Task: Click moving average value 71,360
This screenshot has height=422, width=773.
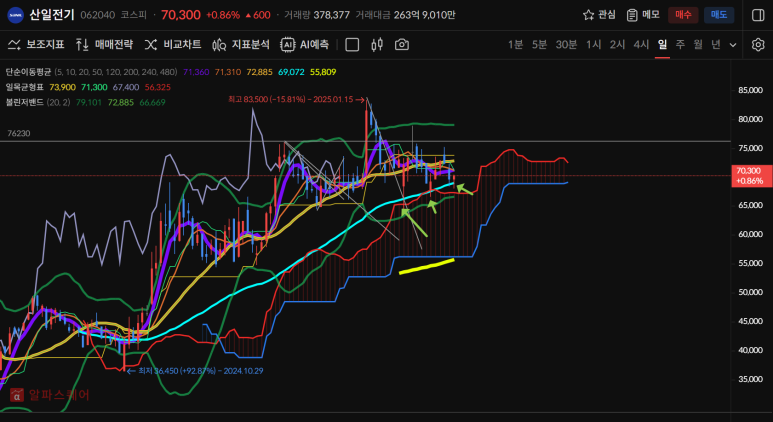Action: click(196, 72)
